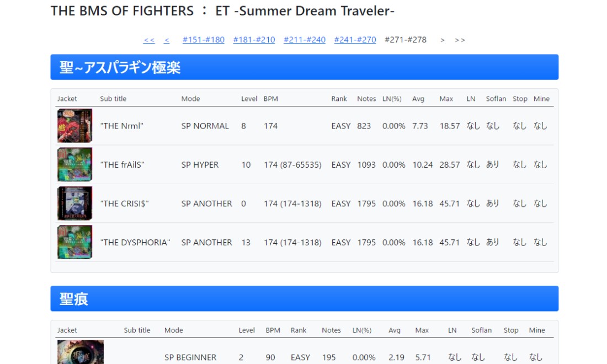Click the 聖痕 song header bar
Viewport: 607px width, 364px height.
tap(304, 298)
